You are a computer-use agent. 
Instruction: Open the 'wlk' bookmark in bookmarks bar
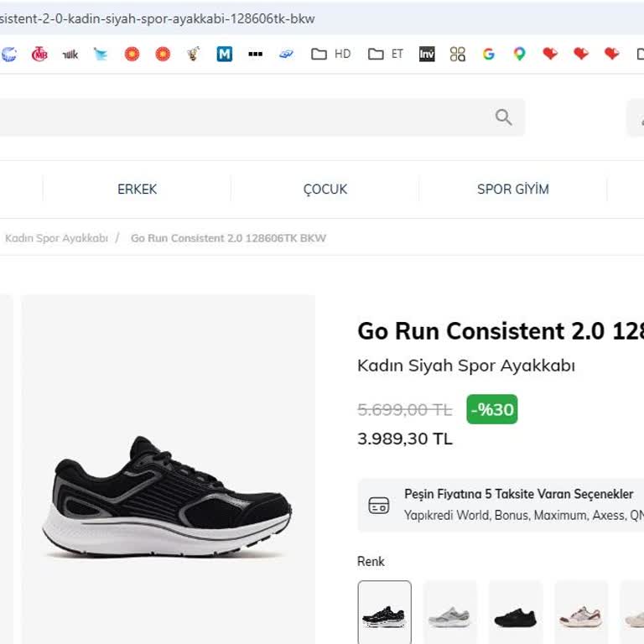coord(70,55)
